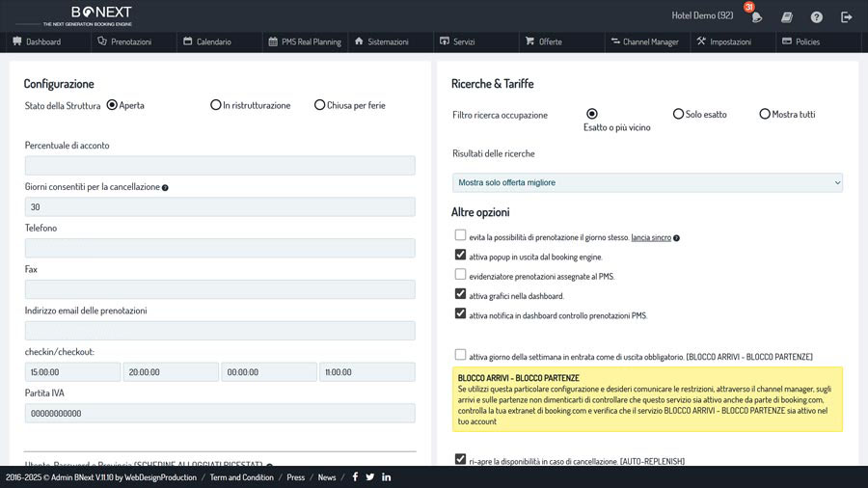Enable 'evidenziatore prenotazioni assegnate al PMS' checkbox

[x=460, y=275]
